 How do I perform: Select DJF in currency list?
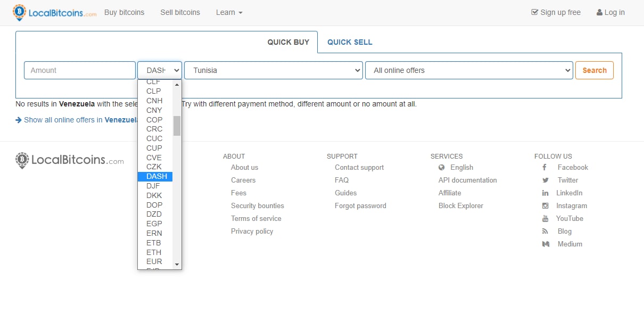point(155,186)
